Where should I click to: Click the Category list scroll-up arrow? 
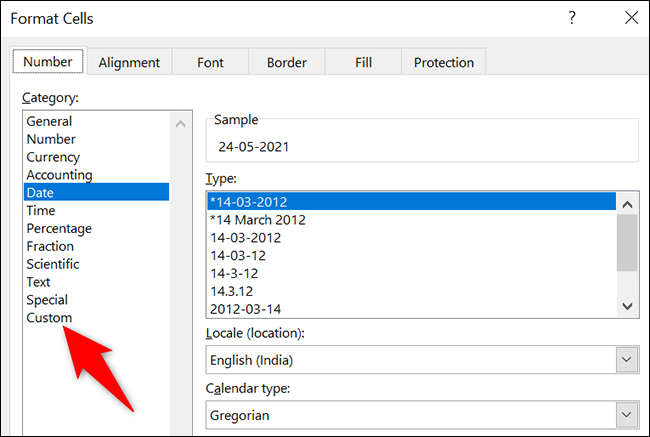coord(180,124)
